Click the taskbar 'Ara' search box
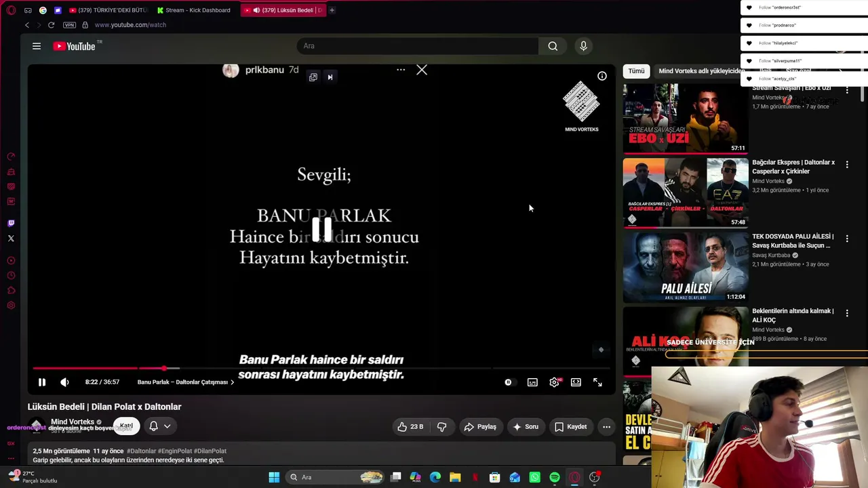868x488 pixels. pos(336,477)
